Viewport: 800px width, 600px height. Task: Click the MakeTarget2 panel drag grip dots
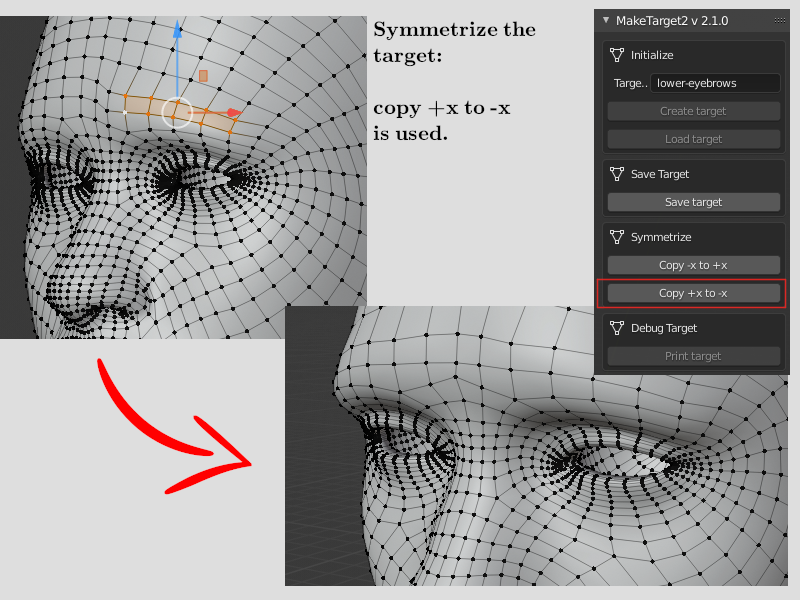(779, 20)
